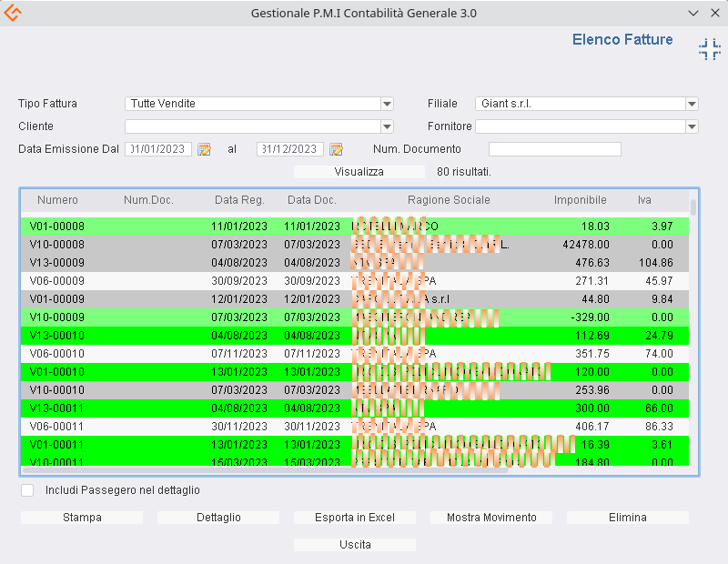Click the fullscreen corner brackets icon

pos(709,49)
